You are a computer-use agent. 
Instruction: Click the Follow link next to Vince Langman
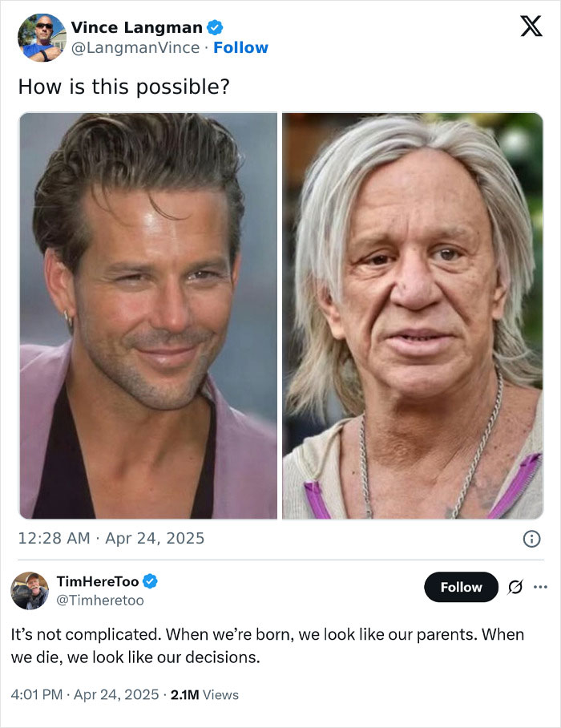coord(242,48)
